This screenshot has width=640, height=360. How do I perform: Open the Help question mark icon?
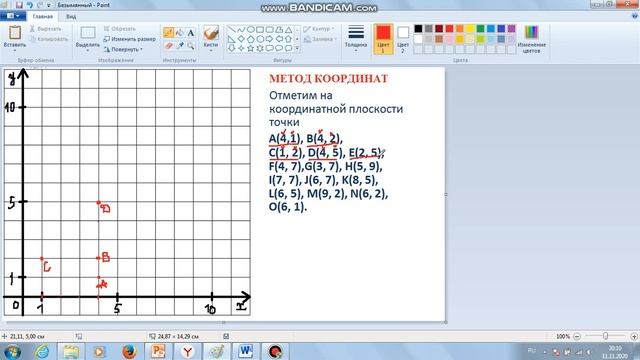pos(635,16)
